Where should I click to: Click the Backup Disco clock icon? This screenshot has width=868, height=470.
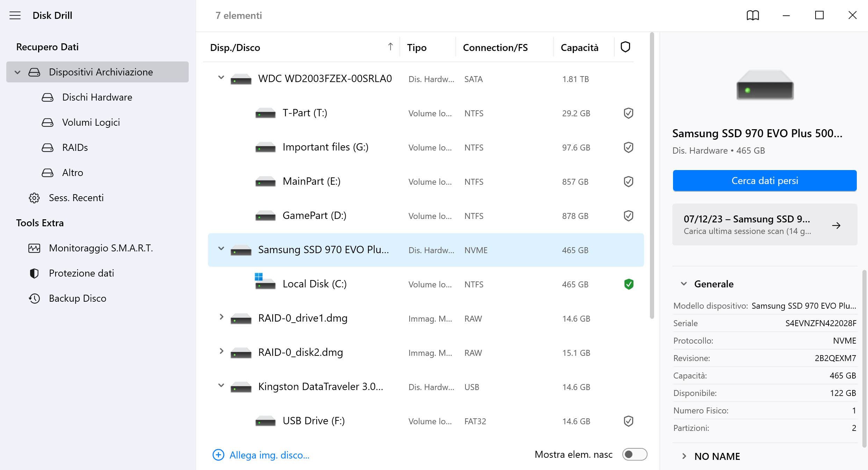(34, 299)
